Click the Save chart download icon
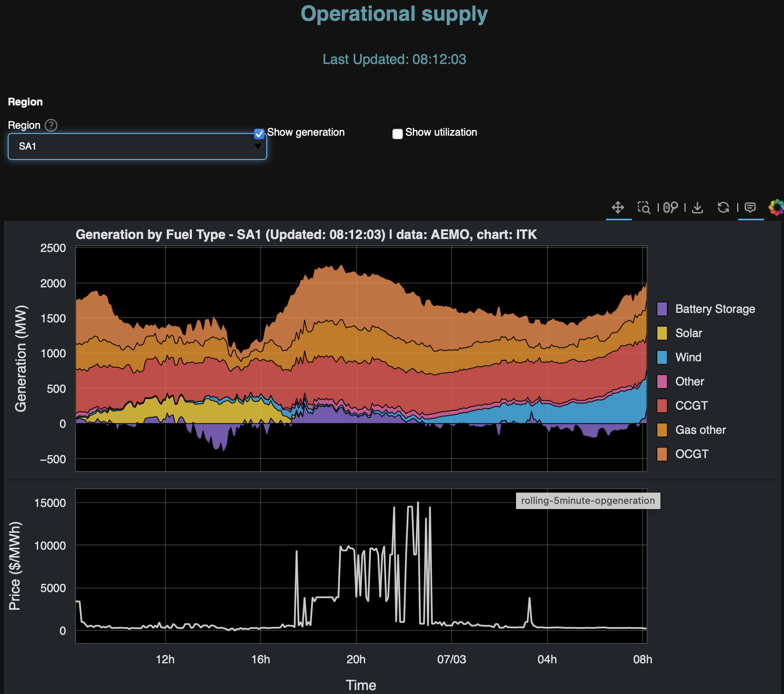This screenshot has width=784, height=694. (x=697, y=207)
